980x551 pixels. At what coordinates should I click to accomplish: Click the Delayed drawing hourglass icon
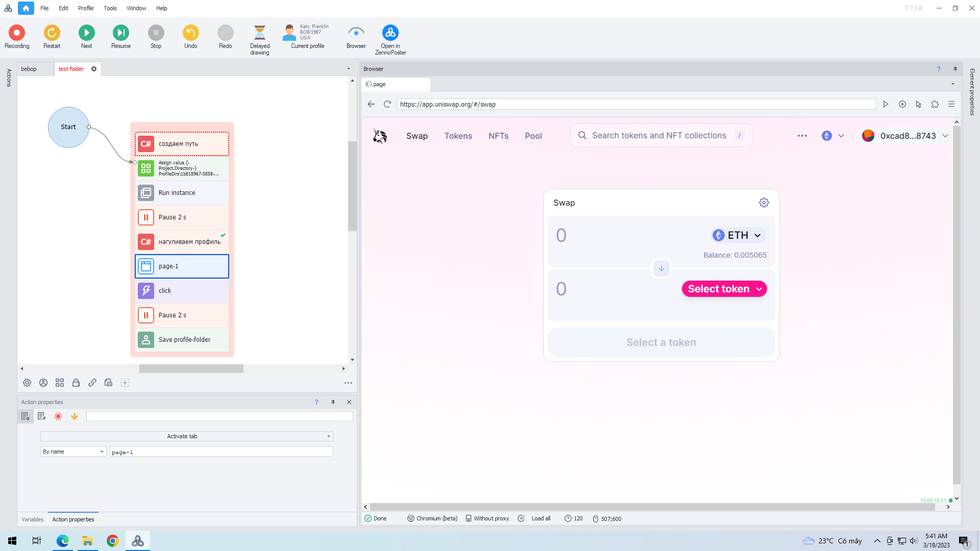(259, 33)
